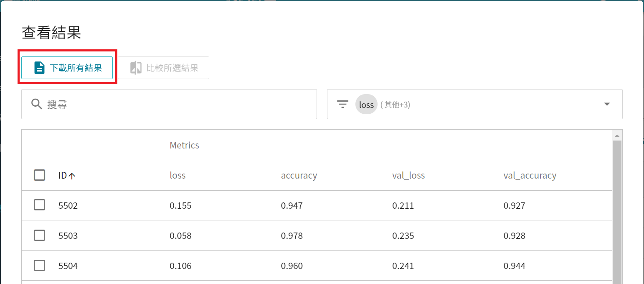Expand the metrics filter dropdown arrow
Image resolution: width=644 pixels, height=284 pixels.
click(x=607, y=104)
